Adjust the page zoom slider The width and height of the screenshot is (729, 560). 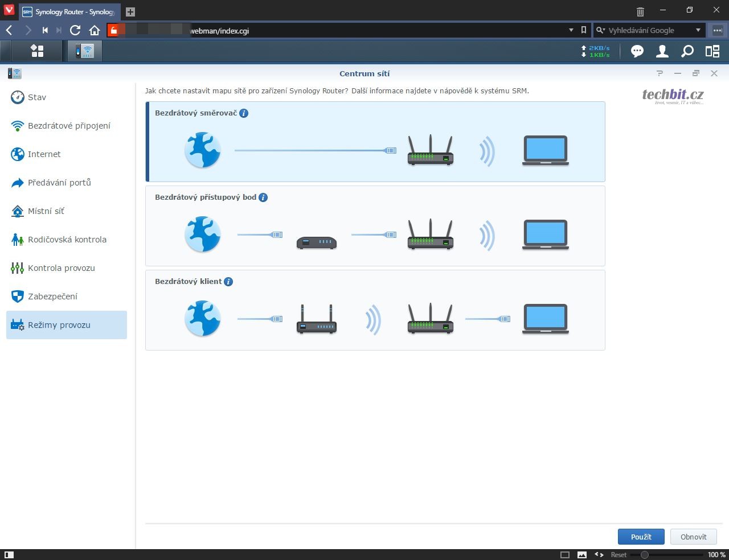point(645,554)
